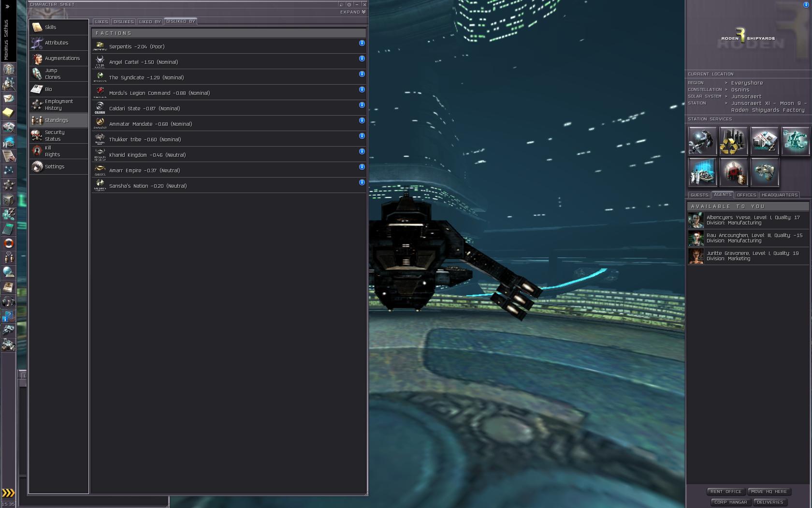This screenshot has height=508, width=812.
Task: Open Employment History section
Action: pyautogui.click(x=59, y=105)
